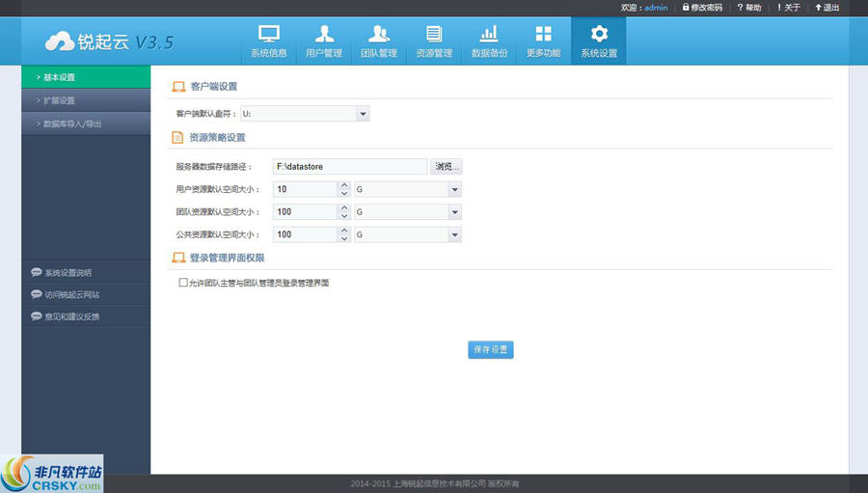Select the 扩展设置 sidebar tab
The image size is (868, 493).
point(86,100)
